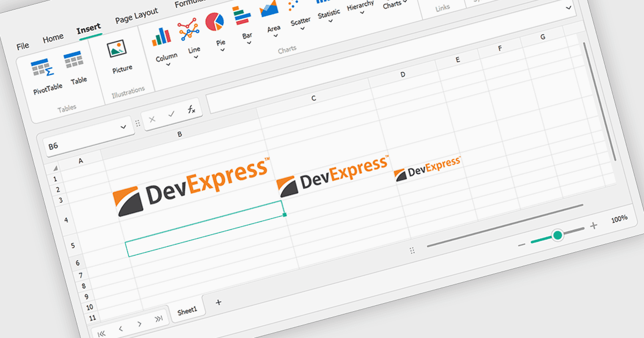The image size is (644, 338).
Task: Select column G header
Action: coord(543,37)
